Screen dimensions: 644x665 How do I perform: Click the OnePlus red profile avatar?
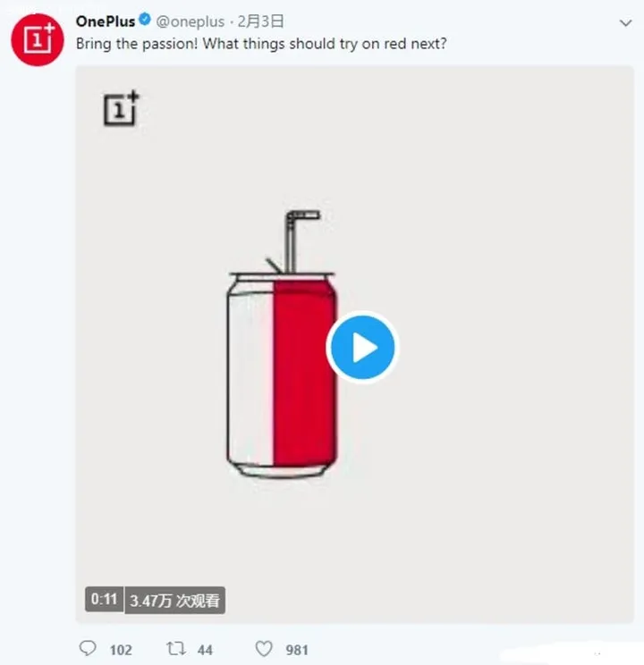click(38, 39)
